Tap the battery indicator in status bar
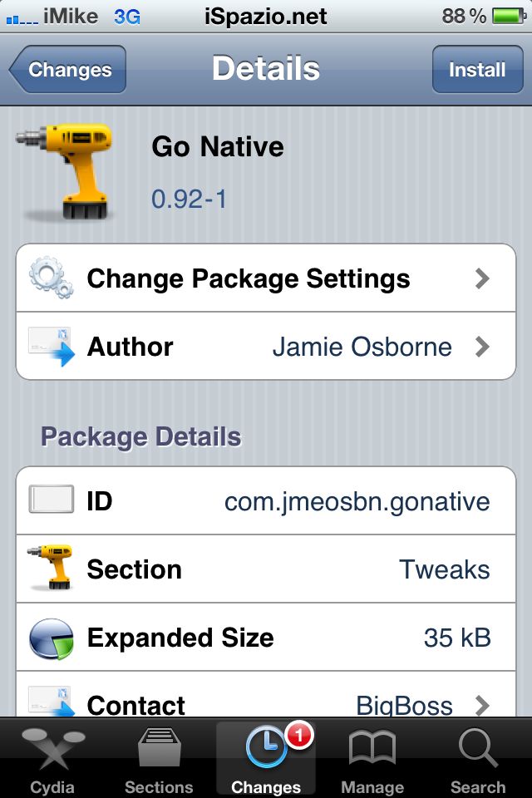 coord(509,16)
